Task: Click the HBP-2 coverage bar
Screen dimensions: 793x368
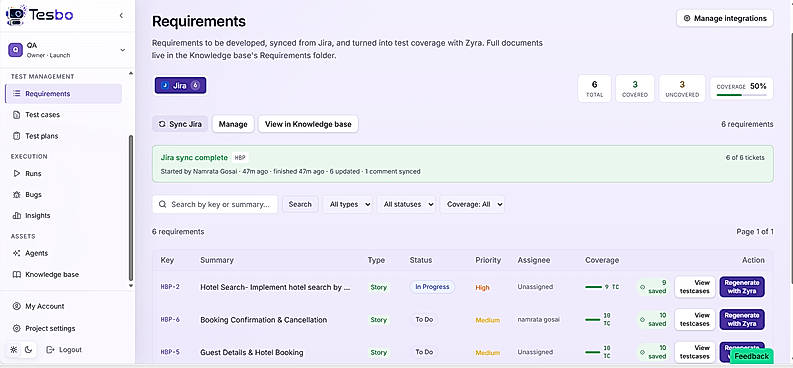Action: pyautogui.click(x=593, y=287)
